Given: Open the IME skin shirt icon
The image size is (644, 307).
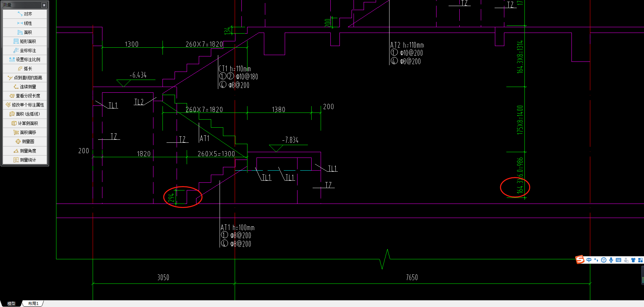Looking at the screenshot, I should [x=633, y=260].
